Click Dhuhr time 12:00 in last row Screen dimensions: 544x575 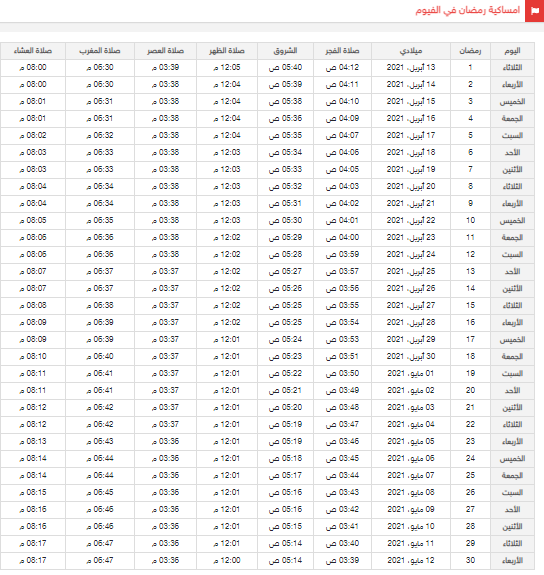pyautogui.click(x=227, y=560)
